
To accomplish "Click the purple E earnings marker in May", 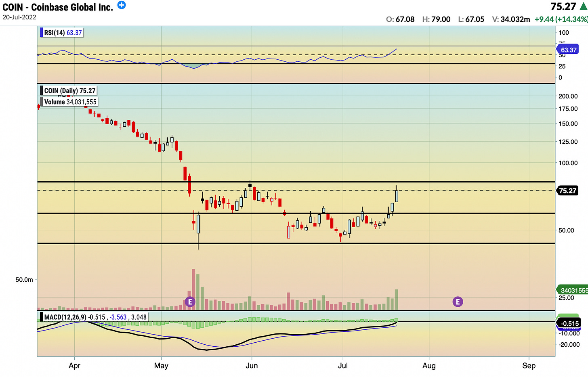I will tap(190, 302).
